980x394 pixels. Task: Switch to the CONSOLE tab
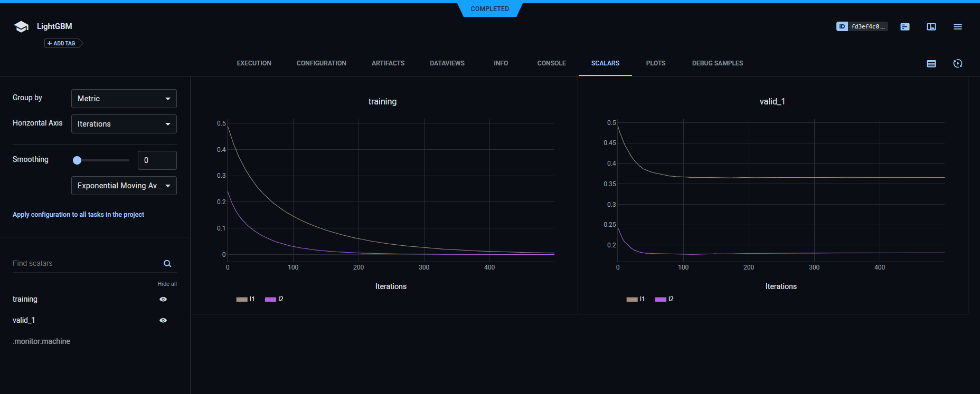pos(551,63)
